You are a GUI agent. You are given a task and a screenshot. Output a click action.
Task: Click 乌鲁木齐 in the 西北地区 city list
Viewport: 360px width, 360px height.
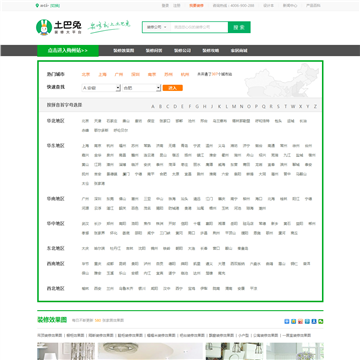pyautogui.click(x=126, y=288)
